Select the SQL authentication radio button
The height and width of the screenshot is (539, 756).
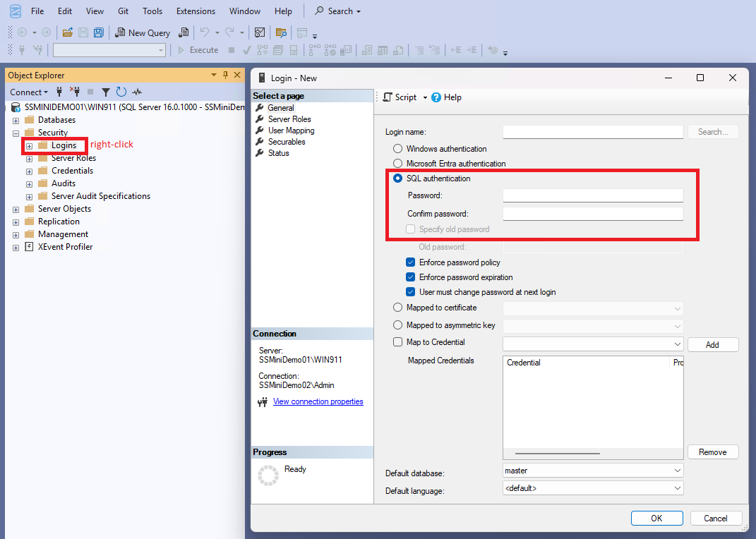tap(398, 178)
